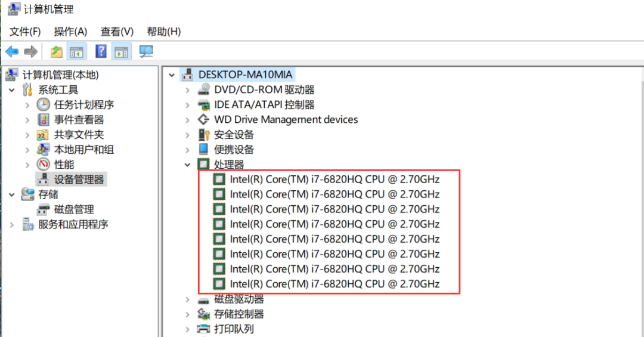Open the 查看(V) menu
The width and height of the screenshot is (644, 337).
117,32
